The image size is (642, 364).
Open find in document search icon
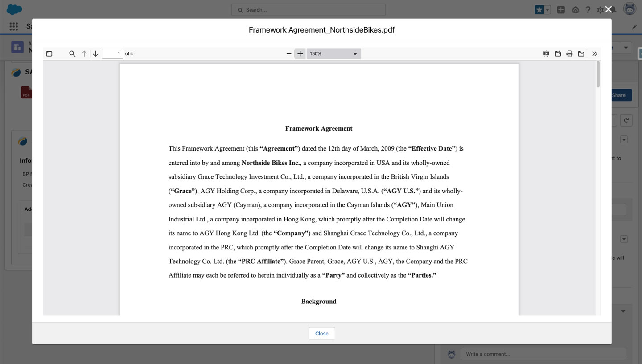click(72, 53)
